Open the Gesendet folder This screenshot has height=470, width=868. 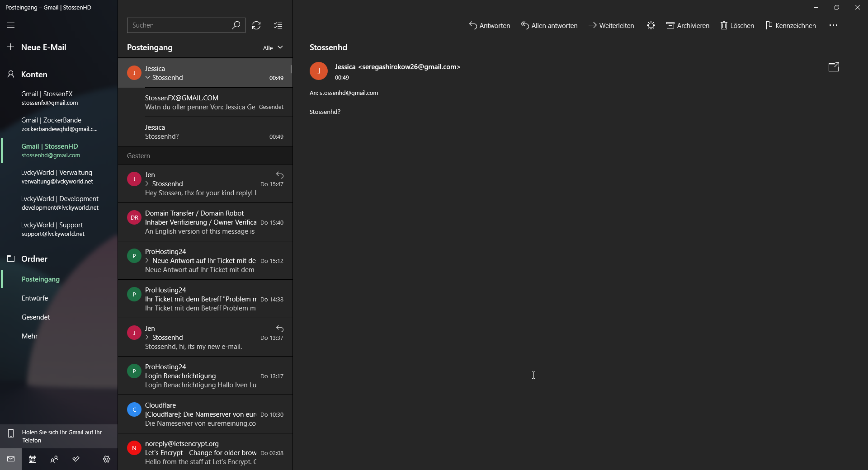(x=36, y=317)
